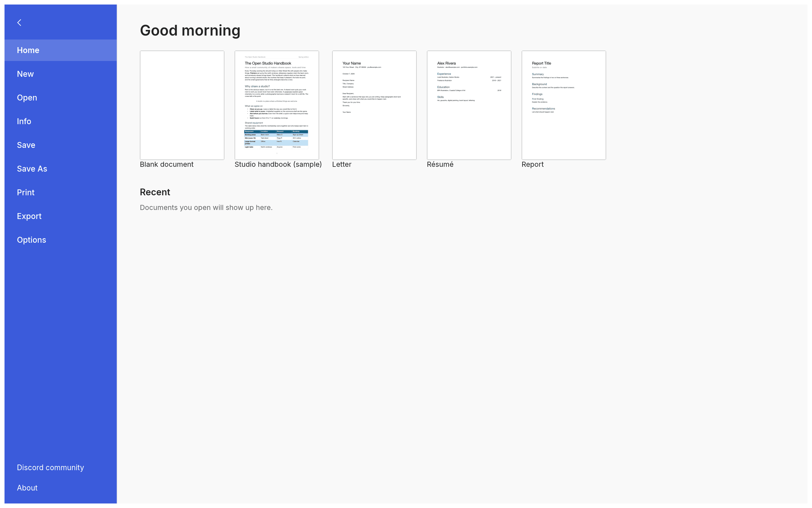812x508 pixels.
Task: Open the Info page
Action: (x=60, y=121)
